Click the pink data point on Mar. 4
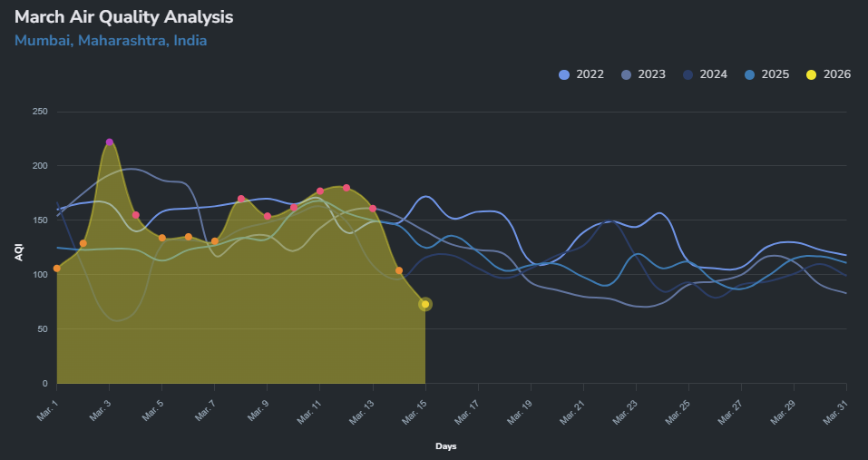The width and height of the screenshot is (868, 460). (136, 215)
